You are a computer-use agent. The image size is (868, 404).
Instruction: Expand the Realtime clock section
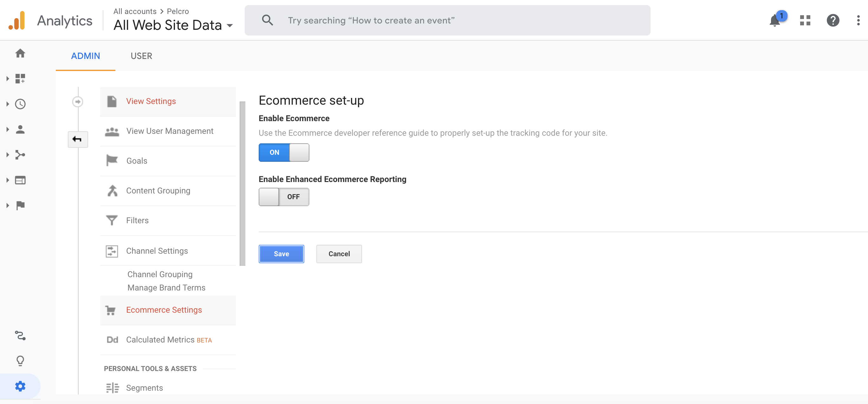(20, 104)
